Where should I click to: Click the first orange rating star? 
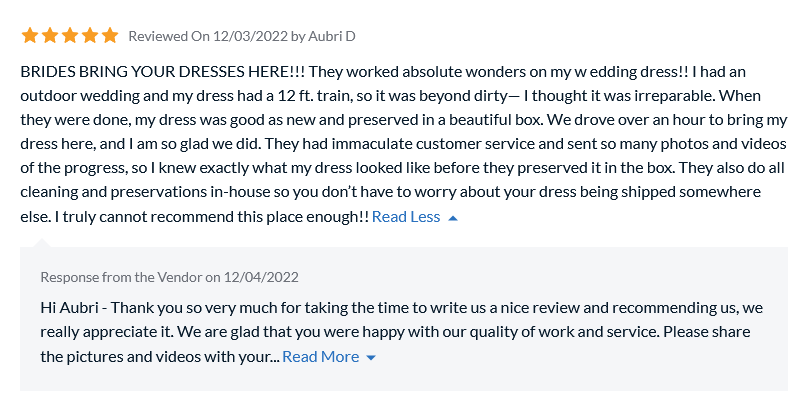coord(30,36)
